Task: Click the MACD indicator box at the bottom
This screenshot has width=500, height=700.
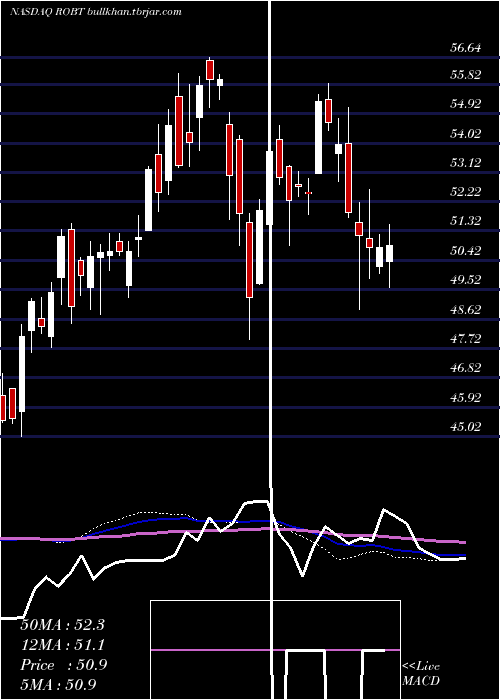Action: click(275, 650)
